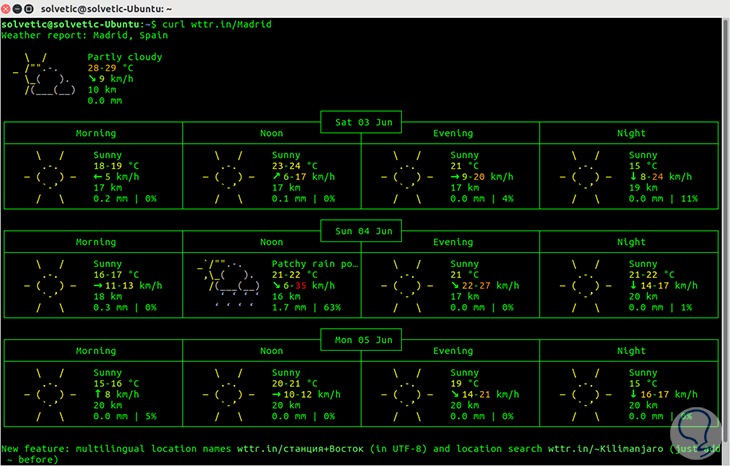Select the wind speed 22-27 km/h

tap(485, 286)
